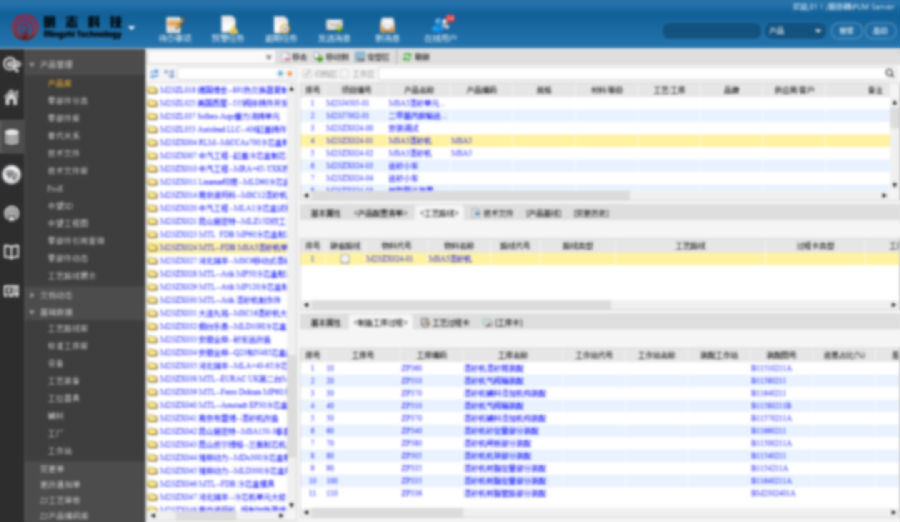
Task: Select highlighted row 4 in product table
Action: click(x=596, y=141)
